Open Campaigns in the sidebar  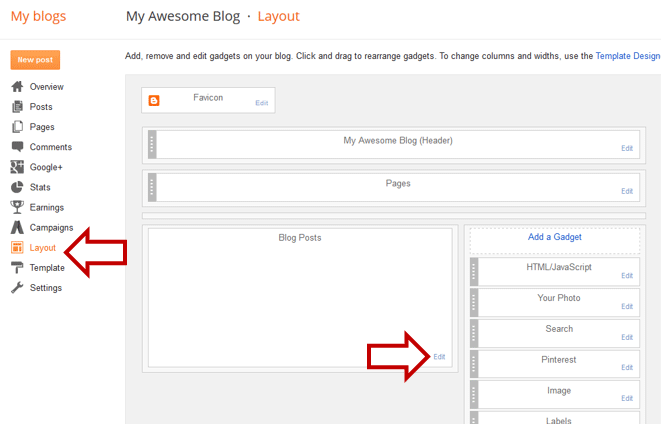(x=51, y=228)
